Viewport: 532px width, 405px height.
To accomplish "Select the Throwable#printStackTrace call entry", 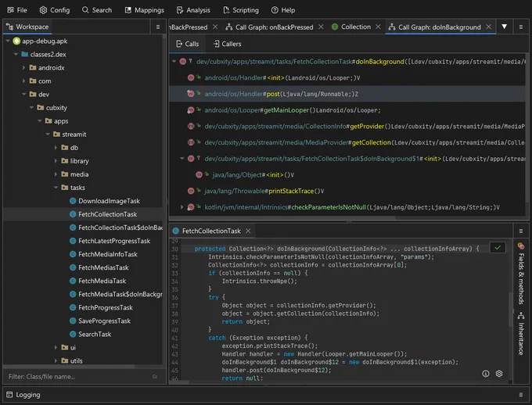I will 347,191.
